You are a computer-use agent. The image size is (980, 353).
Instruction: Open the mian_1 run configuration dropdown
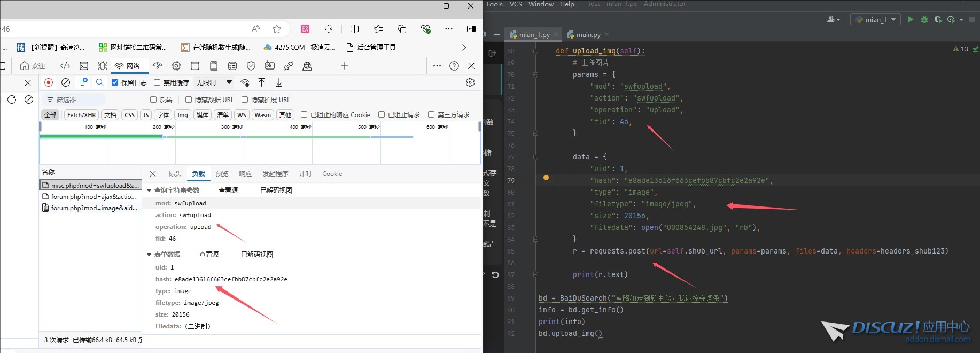point(875,19)
